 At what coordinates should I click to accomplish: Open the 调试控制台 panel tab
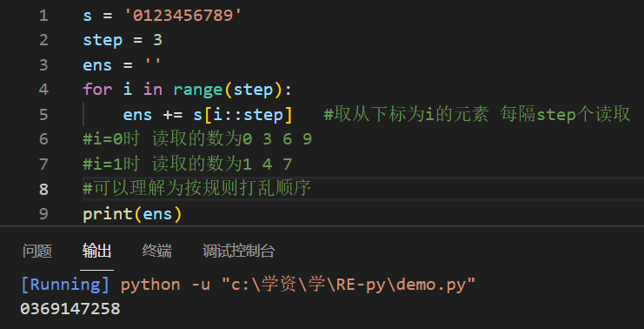[x=239, y=251]
